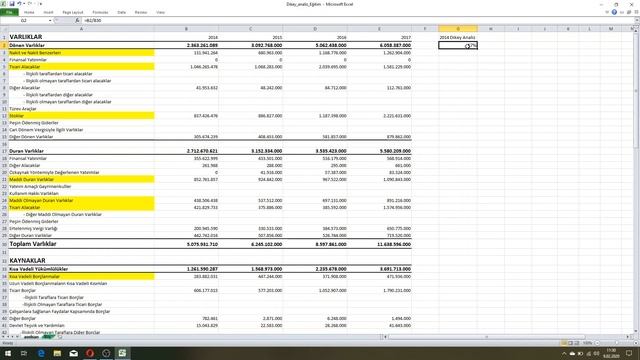Viewport: 640px width, 360px height.
Task: Click the Task View icon on taskbar
Action: (x=24, y=353)
